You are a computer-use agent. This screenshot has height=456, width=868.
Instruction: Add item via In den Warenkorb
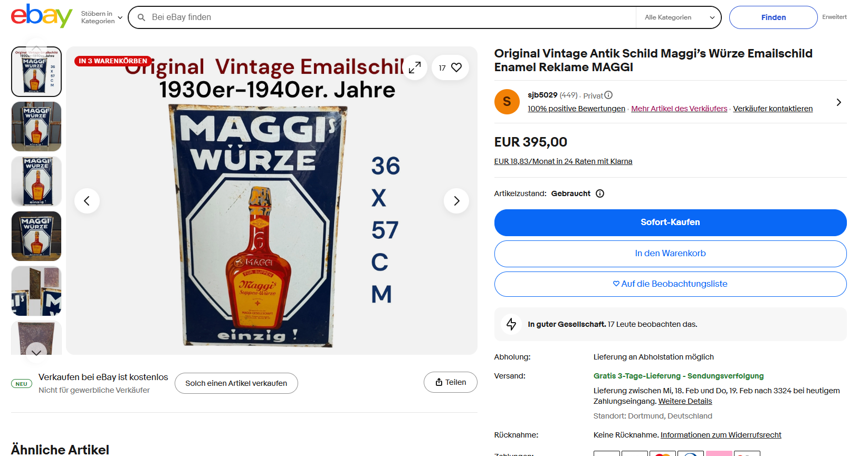click(670, 254)
